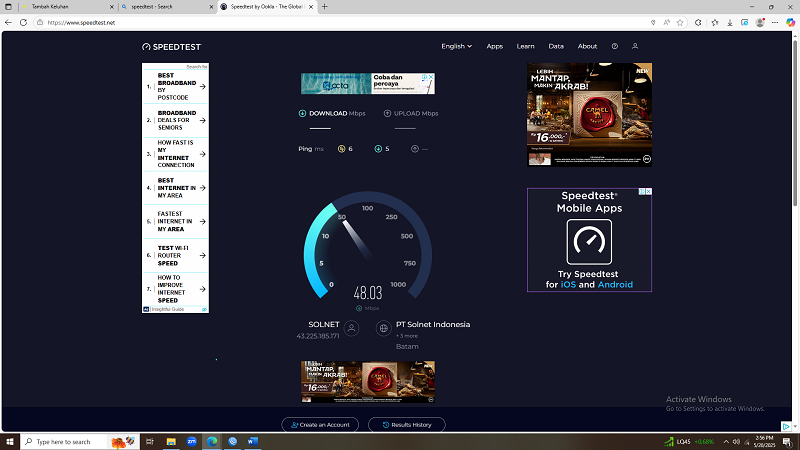This screenshot has height=450, width=800.
Task: Click How To Improve Internet Speed link
Action: click(x=176, y=289)
